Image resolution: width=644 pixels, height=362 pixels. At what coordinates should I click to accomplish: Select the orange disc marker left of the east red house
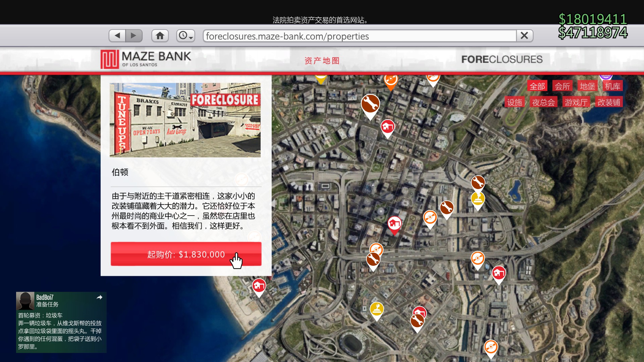click(x=478, y=259)
